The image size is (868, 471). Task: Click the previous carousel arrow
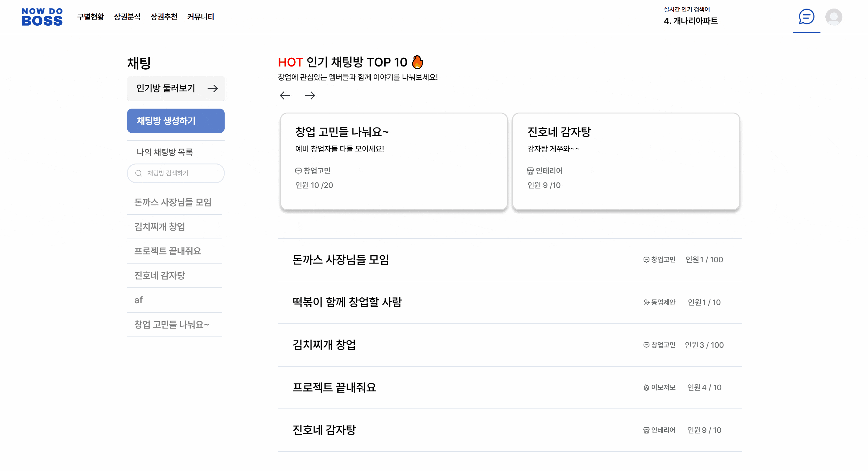(285, 95)
